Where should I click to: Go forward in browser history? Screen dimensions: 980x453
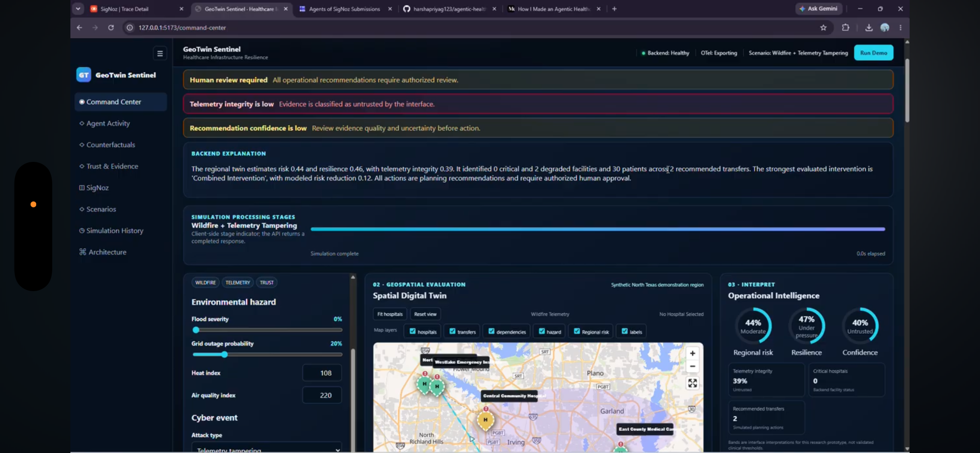95,27
